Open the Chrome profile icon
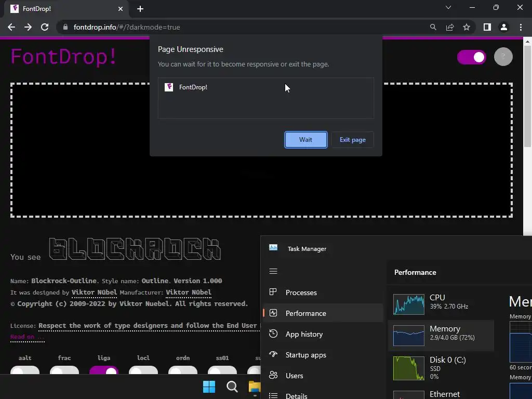Image resolution: width=532 pixels, height=399 pixels. (504, 27)
